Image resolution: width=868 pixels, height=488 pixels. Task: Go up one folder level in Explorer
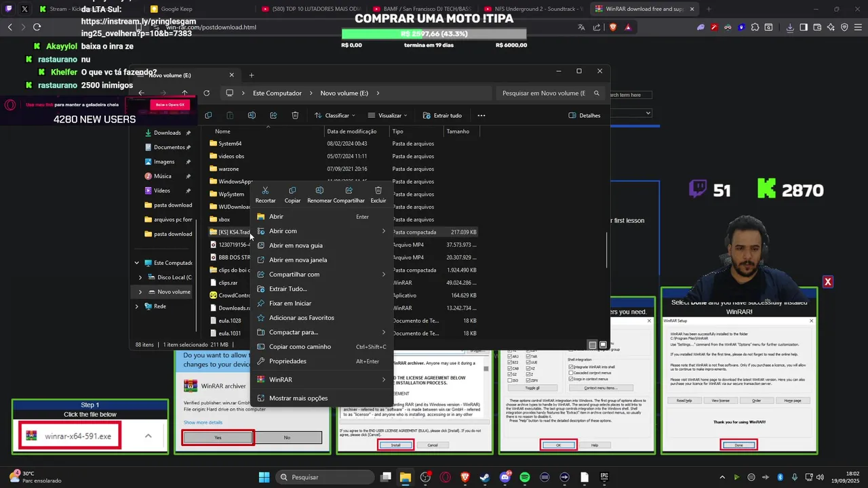184,93
